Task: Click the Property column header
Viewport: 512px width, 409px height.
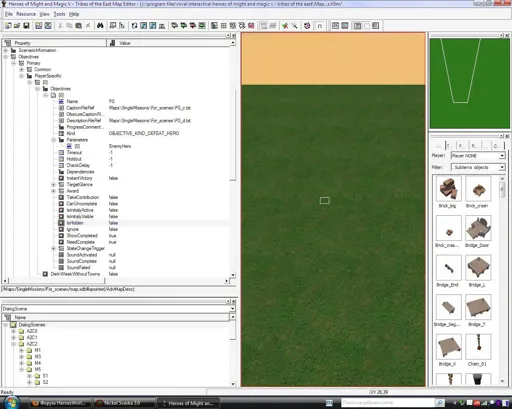Action: (54, 43)
